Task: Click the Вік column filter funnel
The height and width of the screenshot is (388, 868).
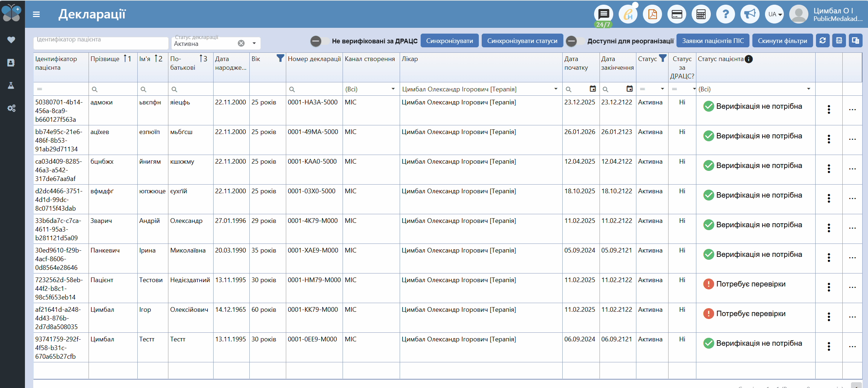Action: 280,58
